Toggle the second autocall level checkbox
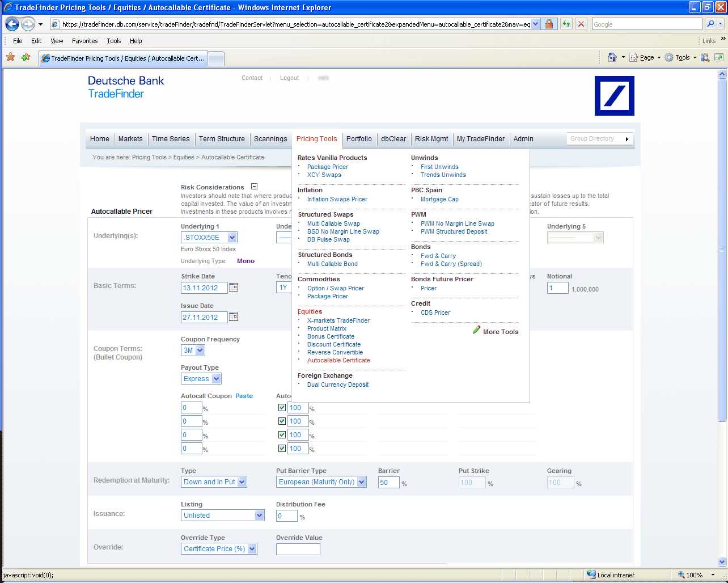This screenshot has height=583, width=728. 282,421
